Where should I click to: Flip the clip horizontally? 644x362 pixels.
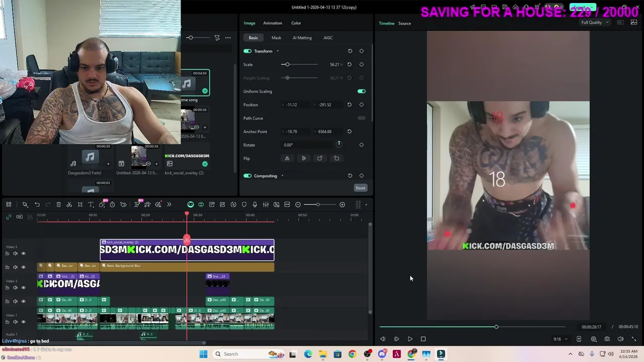(287, 158)
